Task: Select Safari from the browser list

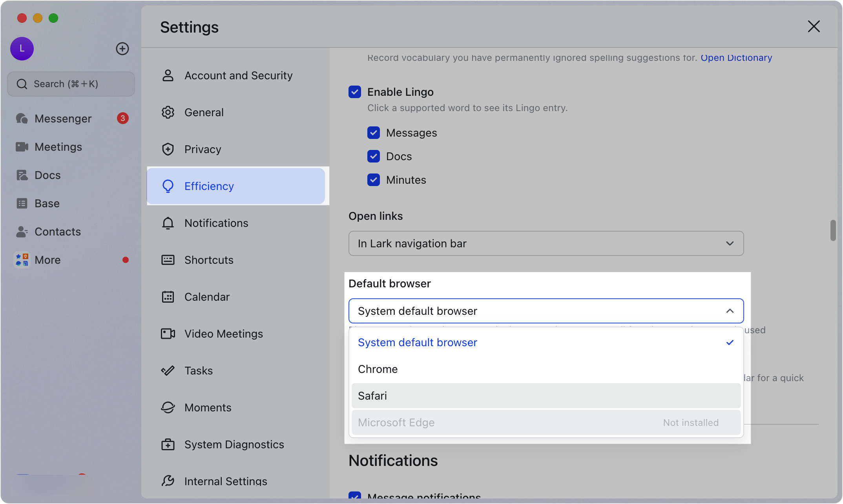Action: point(372,396)
